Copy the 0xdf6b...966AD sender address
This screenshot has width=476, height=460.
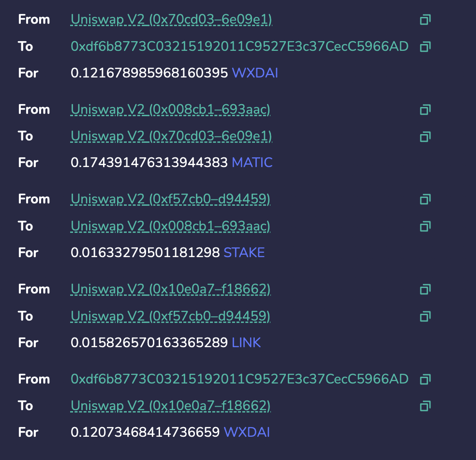point(425,379)
